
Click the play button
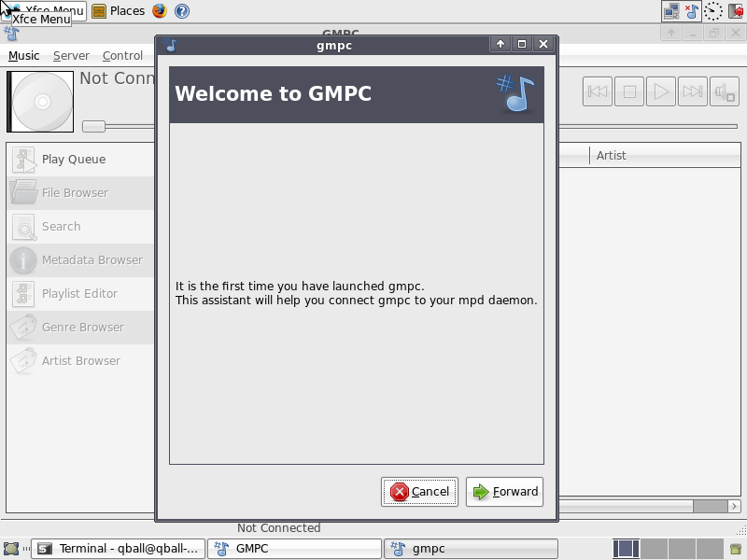pos(661,91)
